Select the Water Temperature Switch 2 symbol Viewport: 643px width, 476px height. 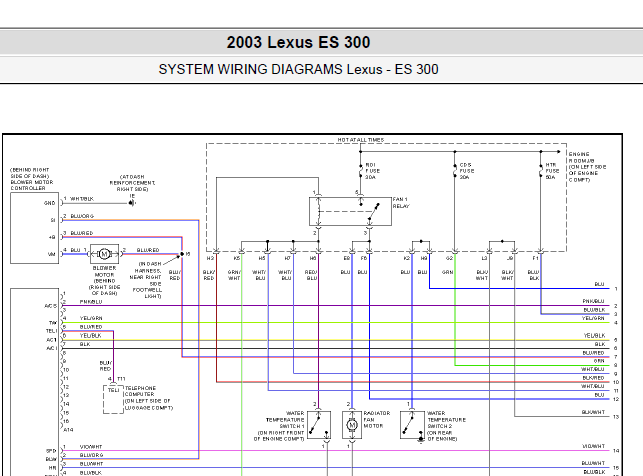click(x=412, y=425)
